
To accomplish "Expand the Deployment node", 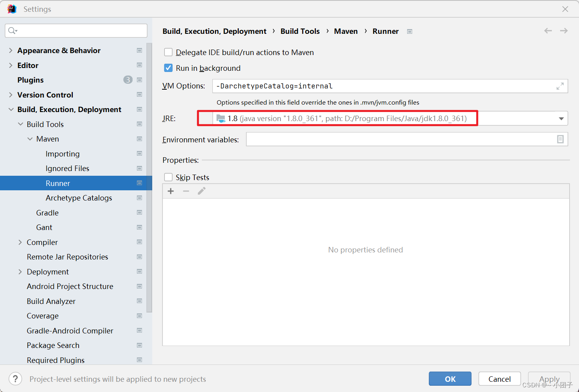I will tap(20, 272).
